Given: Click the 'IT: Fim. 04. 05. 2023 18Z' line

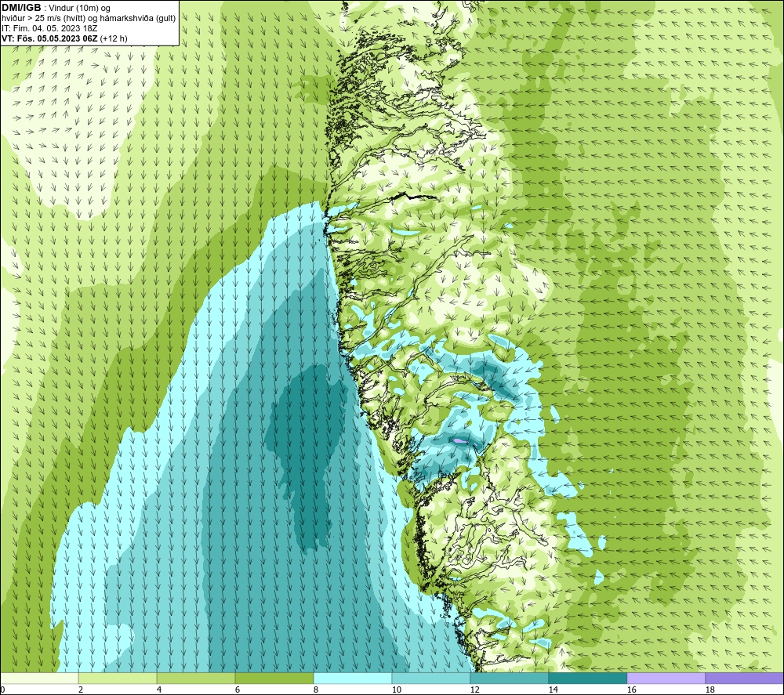Looking at the screenshot, I should pyautogui.click(x=49, y=28).
